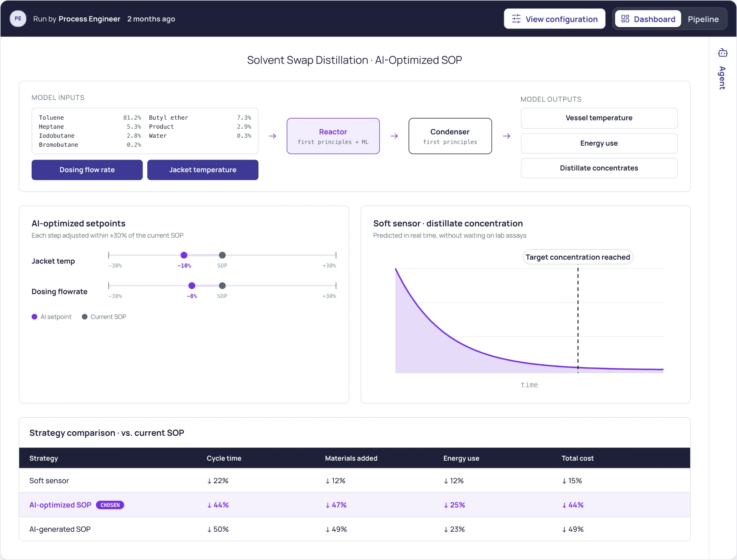Click Jacket temp current SOP marker
This screenshot has height=560, width=737.
click(222, 255)
